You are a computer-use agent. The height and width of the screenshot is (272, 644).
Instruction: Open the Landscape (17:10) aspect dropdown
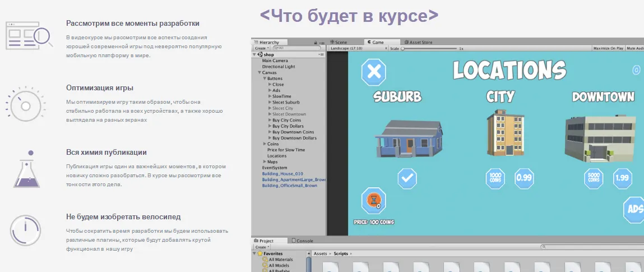(x=359, y=49)
